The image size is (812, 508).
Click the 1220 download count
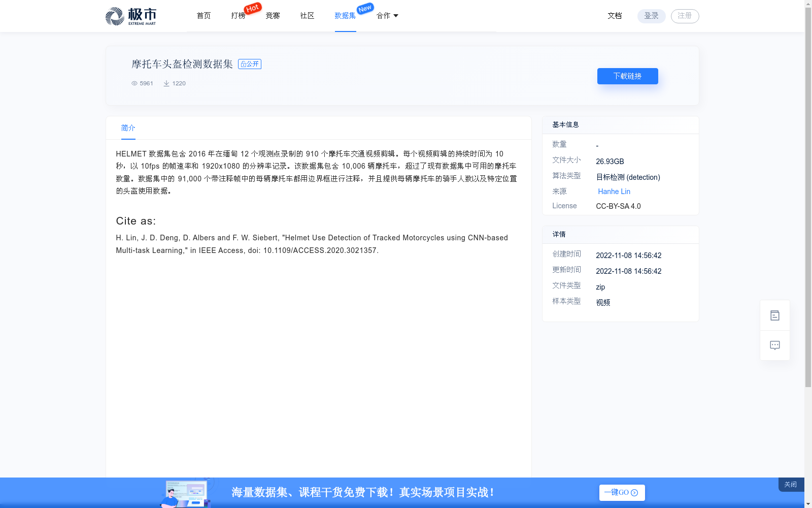(x=179, y=83)
